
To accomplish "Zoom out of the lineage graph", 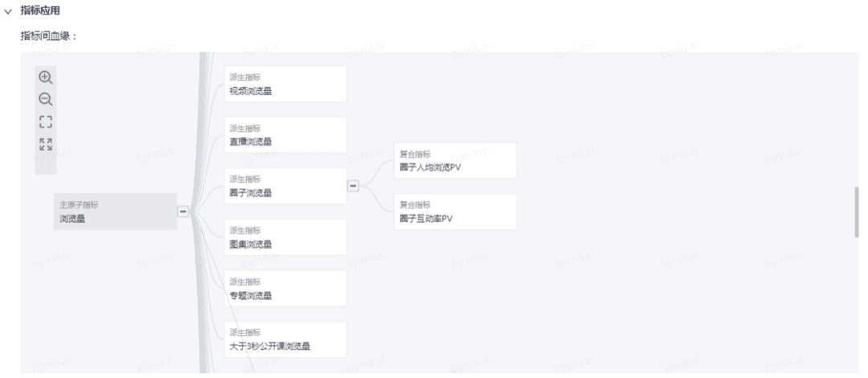I will pos(45,100).
